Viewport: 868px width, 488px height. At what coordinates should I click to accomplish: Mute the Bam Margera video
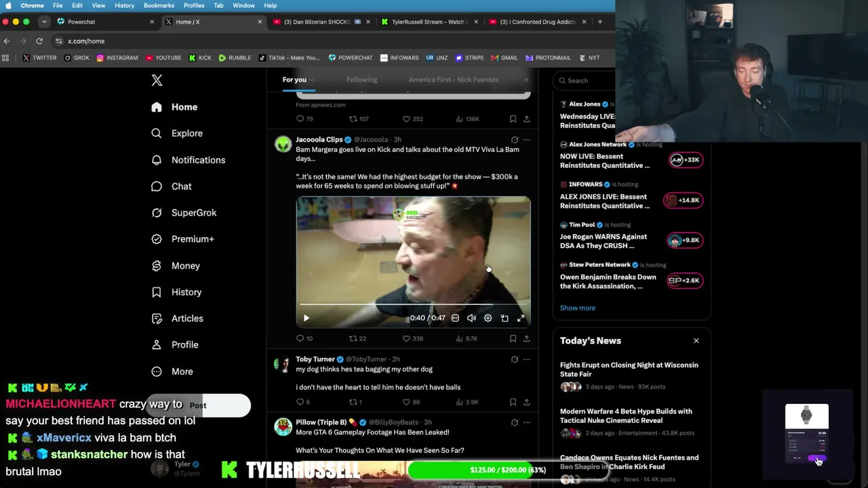pos(471,318)
